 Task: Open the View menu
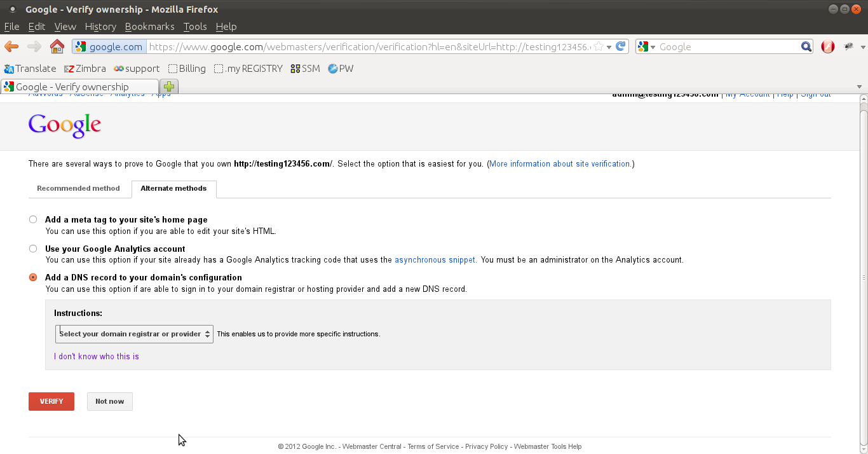tap(65, 27)
